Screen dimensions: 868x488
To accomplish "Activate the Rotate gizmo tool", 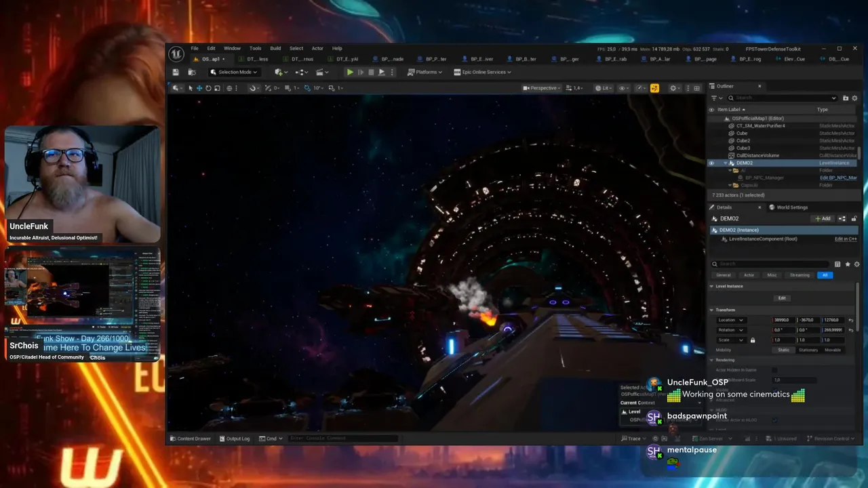I will (x=208, y=88).
